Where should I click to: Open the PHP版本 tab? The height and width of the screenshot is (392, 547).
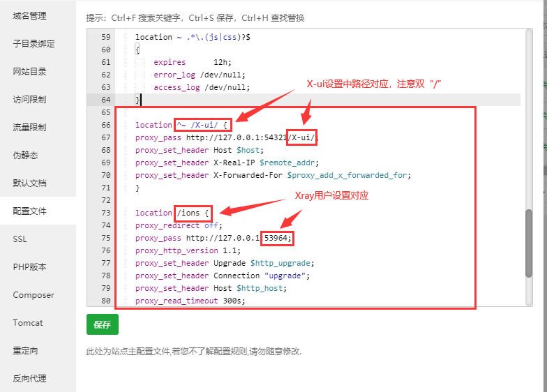29,266
